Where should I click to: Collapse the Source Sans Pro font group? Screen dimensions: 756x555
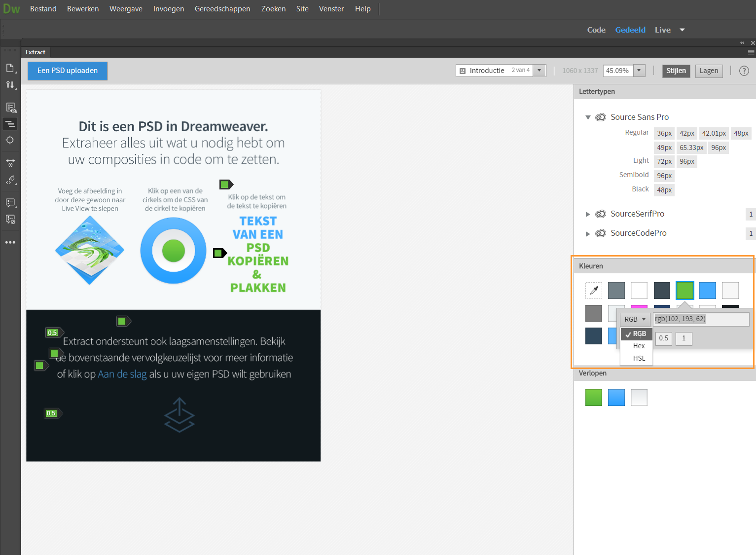click(x=588, y=117)
